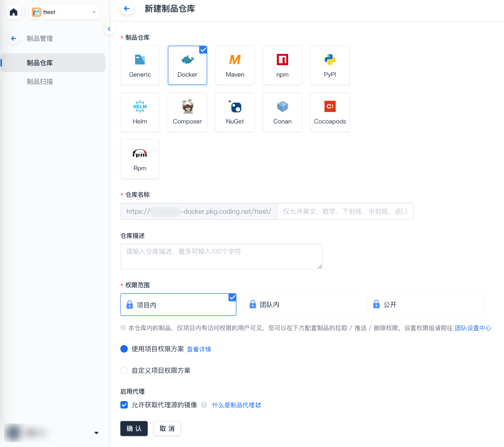Click the help question mark icon

(204, 405)
